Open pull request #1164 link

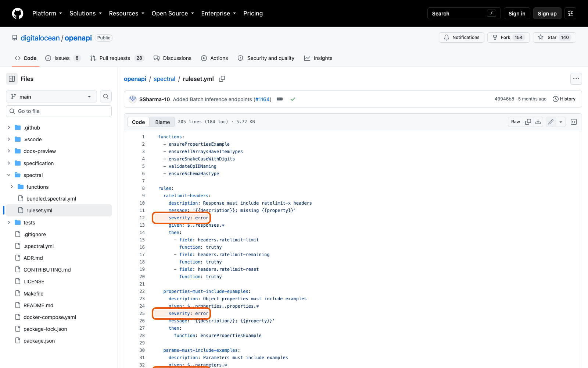pyautogui.click(x=262, y=99)
